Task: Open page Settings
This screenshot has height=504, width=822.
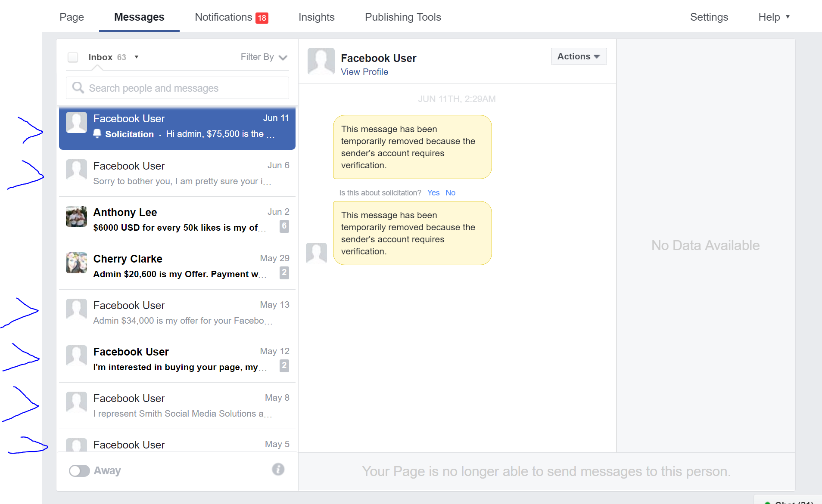Action: coord(709,17)
